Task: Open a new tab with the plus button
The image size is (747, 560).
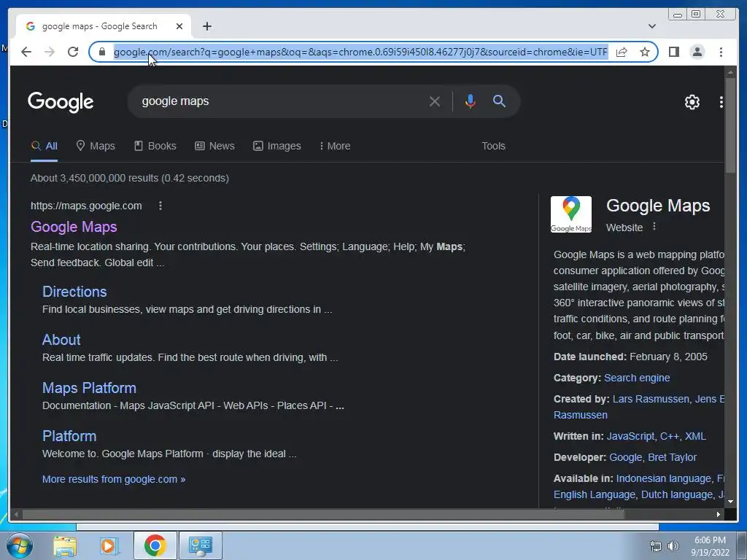Action: point(206,26)
